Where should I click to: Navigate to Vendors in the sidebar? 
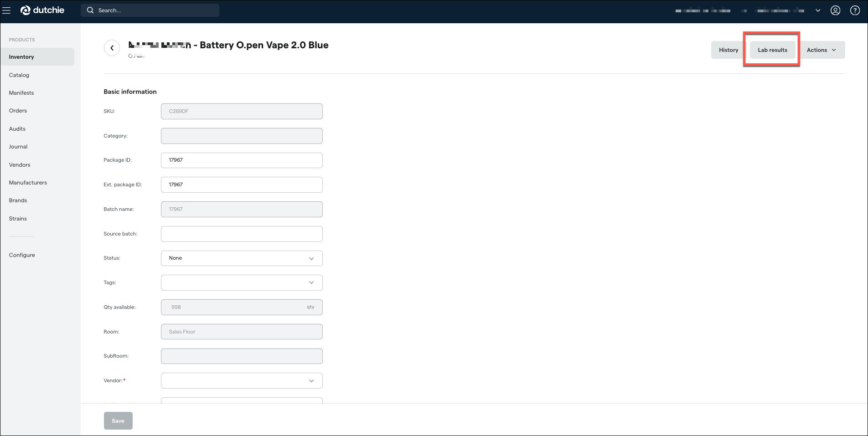20,165
